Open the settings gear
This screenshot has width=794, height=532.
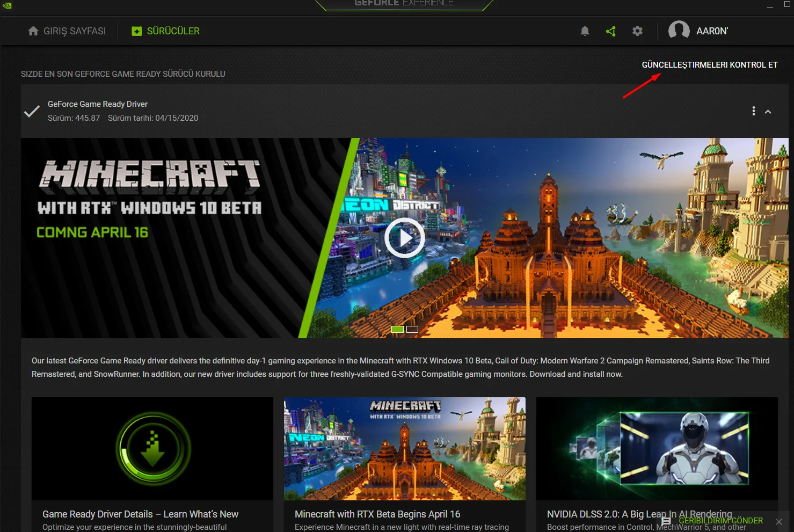[637, 31]
